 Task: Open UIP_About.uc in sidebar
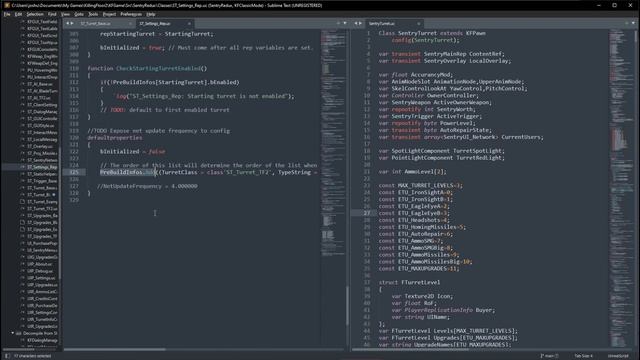coord(40,264)
